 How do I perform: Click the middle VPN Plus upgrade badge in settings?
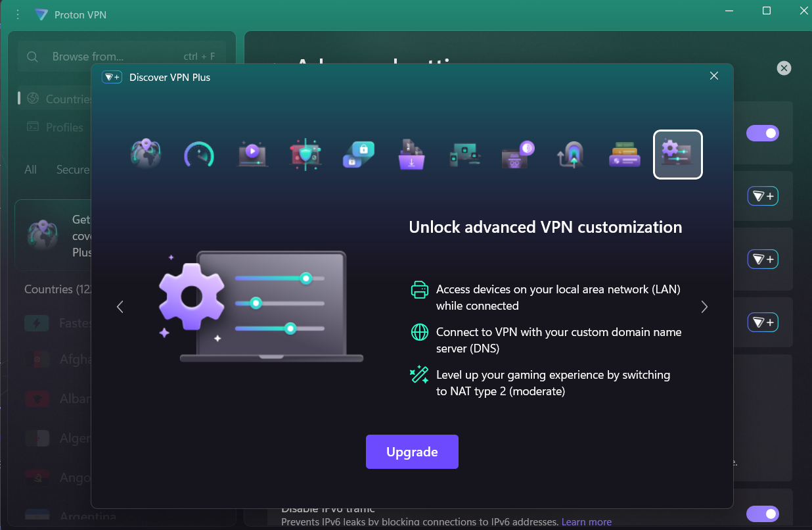coord(763,259)
